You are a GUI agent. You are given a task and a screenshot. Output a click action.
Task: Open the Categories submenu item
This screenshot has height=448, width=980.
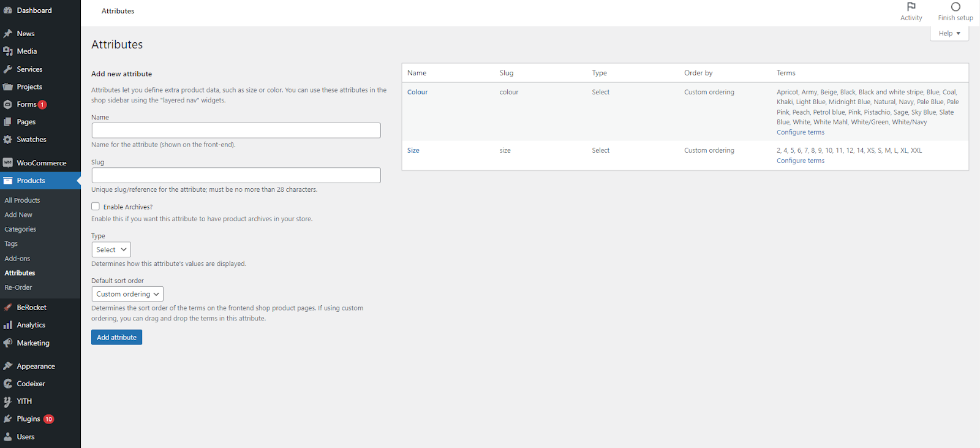[x=20, y=229]
